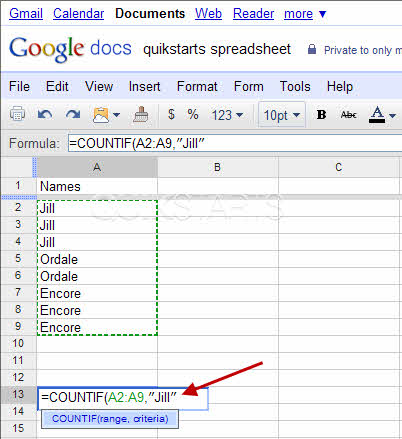Expand the 'more' links dropdown
Image resolution: width=402 pixels, height=439 pixels.
(x=305, y=14)
